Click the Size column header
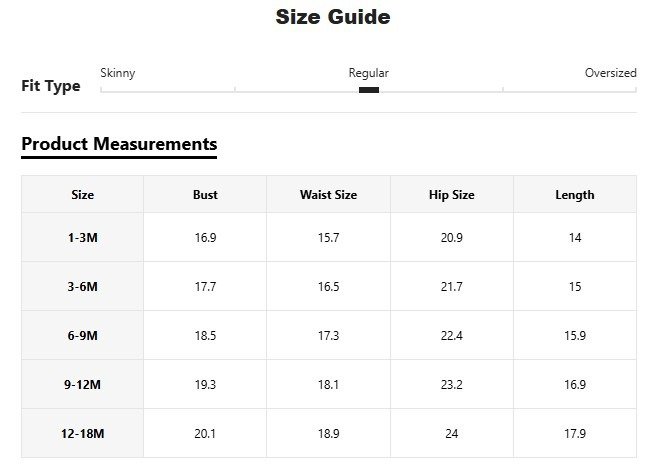This screenshot has width=661, height=472. coord(83,195)
